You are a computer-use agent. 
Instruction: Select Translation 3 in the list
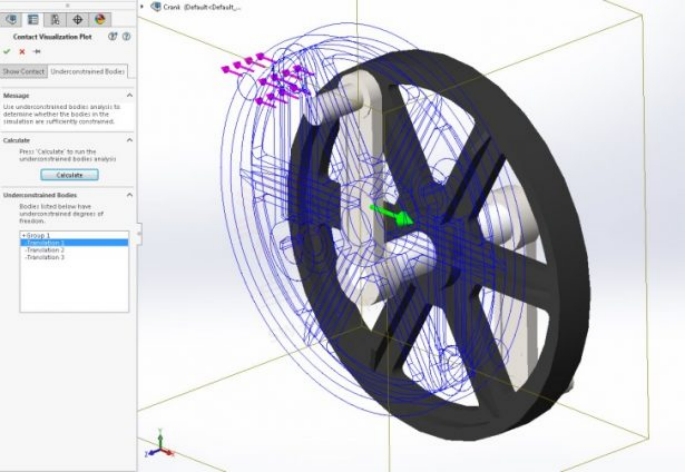click(46, 257)
